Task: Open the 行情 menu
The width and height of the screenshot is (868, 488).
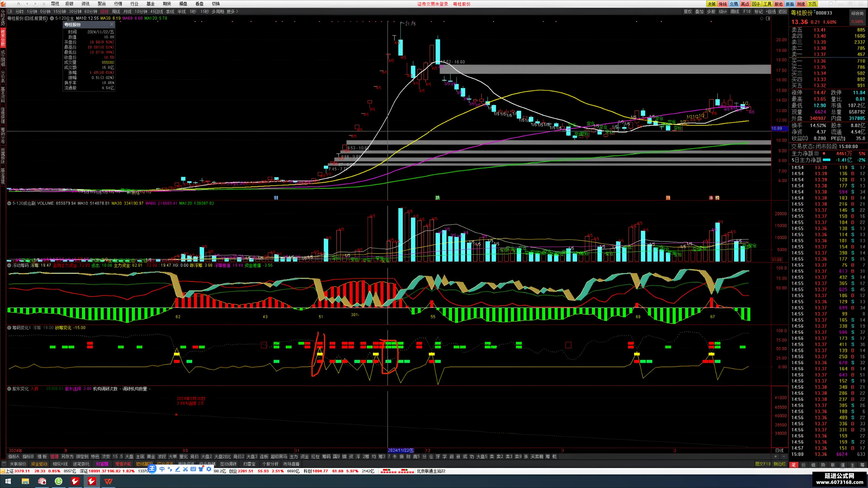Action: pos(118,4)
